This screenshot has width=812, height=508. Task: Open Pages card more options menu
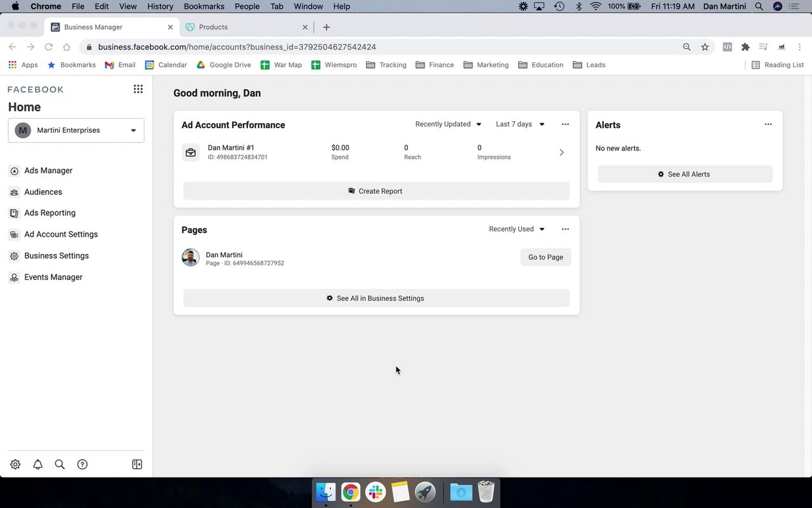[x=565, y=229]
